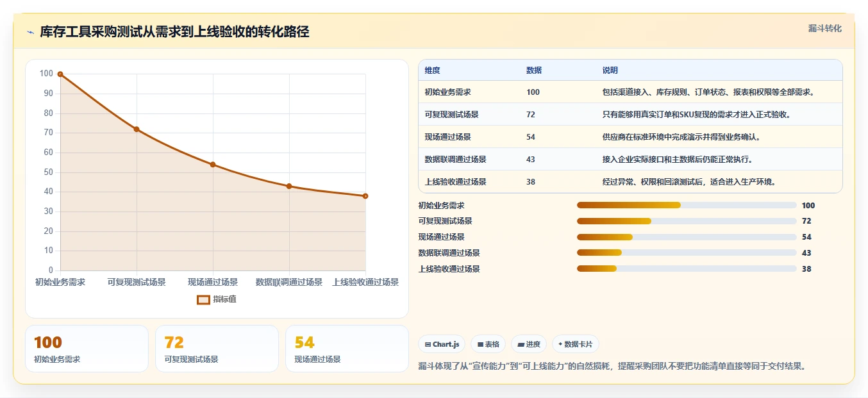The image size is (868, 398).
Task: Click the 进度 chip
Action: point(529,344)
